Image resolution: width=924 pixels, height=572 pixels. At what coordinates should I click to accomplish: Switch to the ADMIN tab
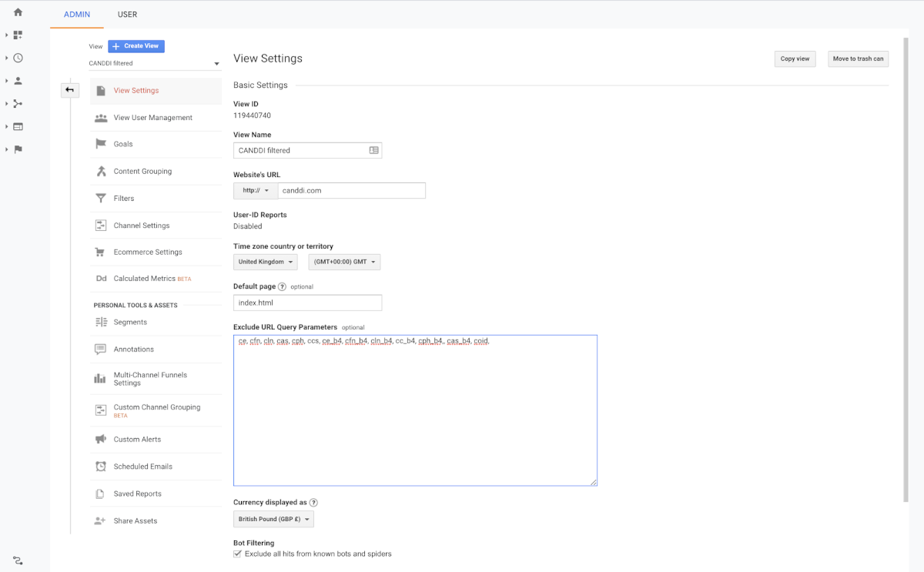tap(77, 15)
